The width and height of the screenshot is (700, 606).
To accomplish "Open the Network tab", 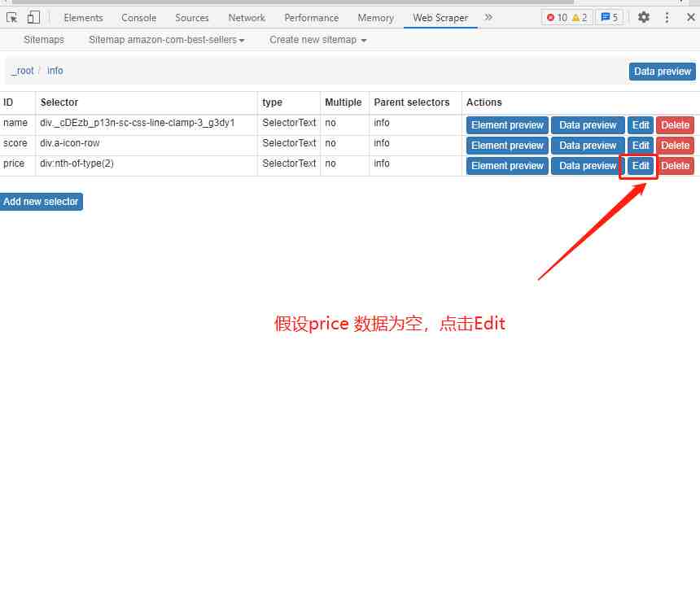I will point(247,18).
